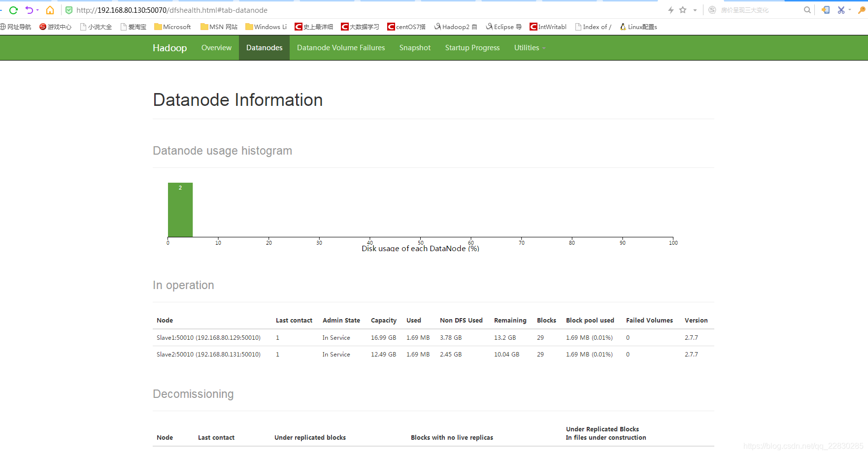The image size is (868, 455).
Task: Open the Startup Progress tab
Action: point(472,48)
